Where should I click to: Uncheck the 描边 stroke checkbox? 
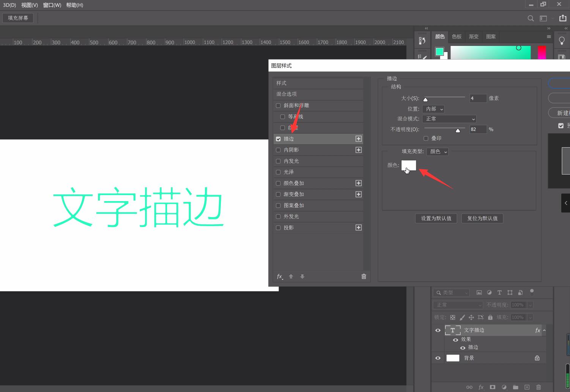tap(278, 139)
